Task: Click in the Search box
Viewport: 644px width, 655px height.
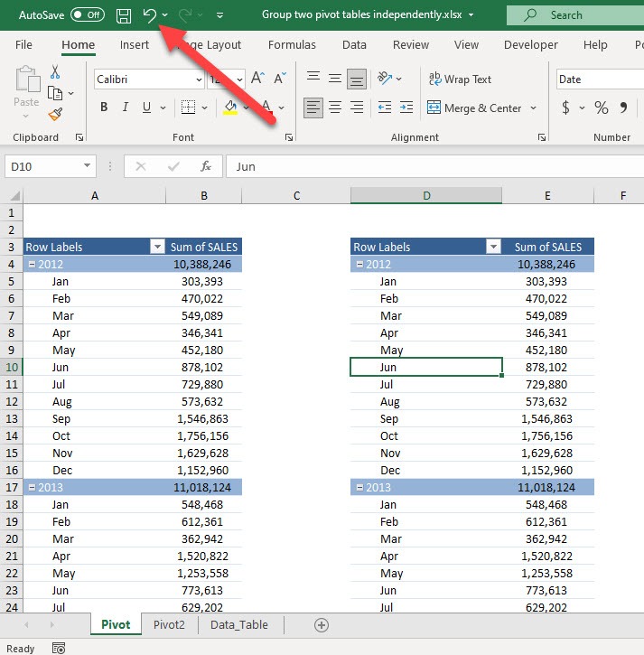Action: click(575, 15)
